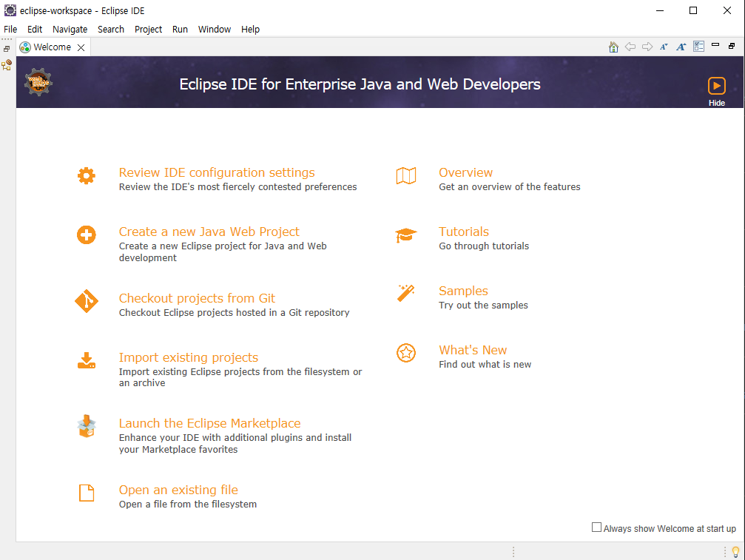Open Review IDE configuration settings link

pos(217,172)
